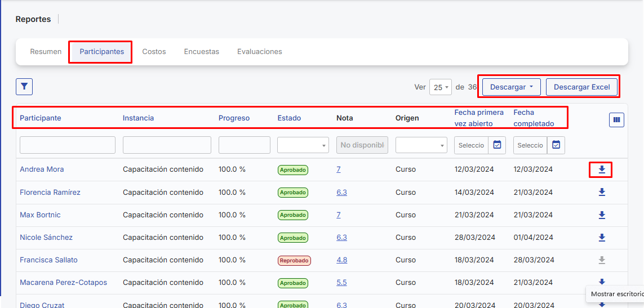Open the Origen filter dropdown
The height and width of the screenshot is (308, 644).
tap(421, 145)
